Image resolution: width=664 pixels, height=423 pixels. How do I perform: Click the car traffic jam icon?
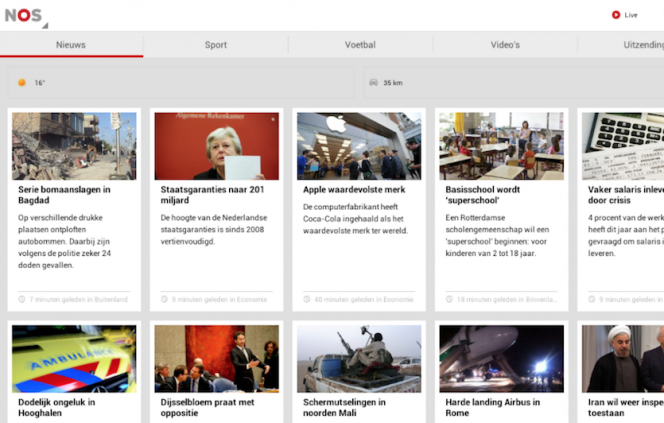(x=372, y=83)
